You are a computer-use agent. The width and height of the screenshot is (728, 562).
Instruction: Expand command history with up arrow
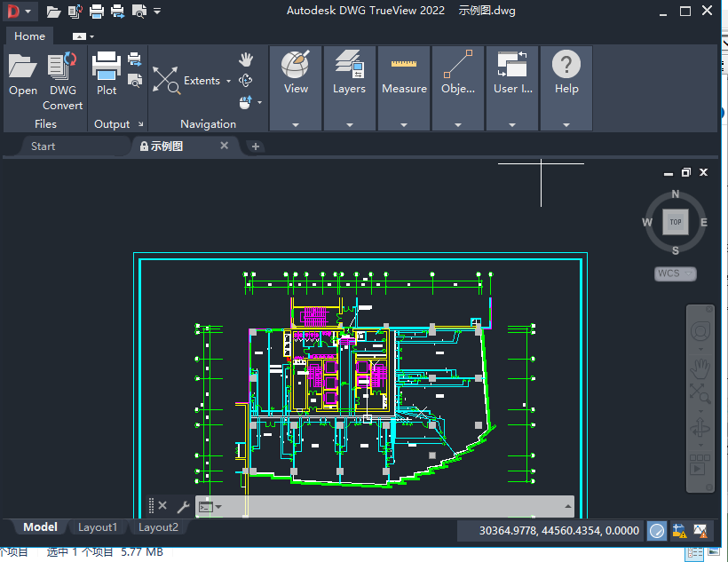tap(568, 506)
